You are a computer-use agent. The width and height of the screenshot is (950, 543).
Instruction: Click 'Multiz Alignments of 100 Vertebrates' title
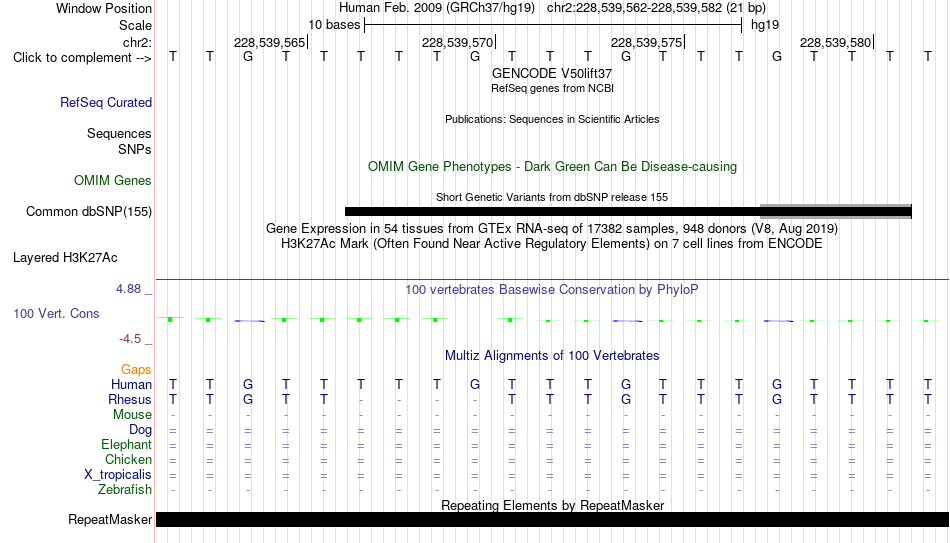[552, 356]
